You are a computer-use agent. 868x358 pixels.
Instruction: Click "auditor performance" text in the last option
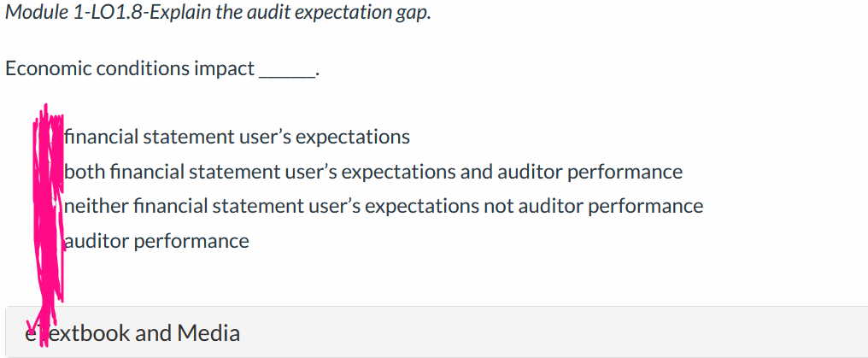pos(156,241)
